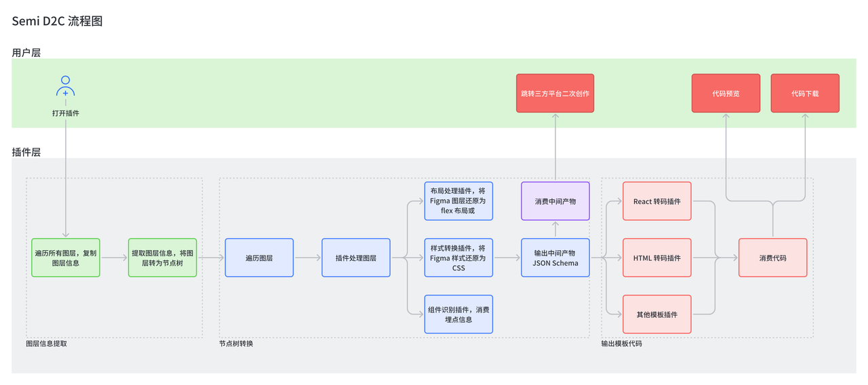868x385 pixels.
Task: Click the 代码预览 red box
Action: (x=726, y=94)
